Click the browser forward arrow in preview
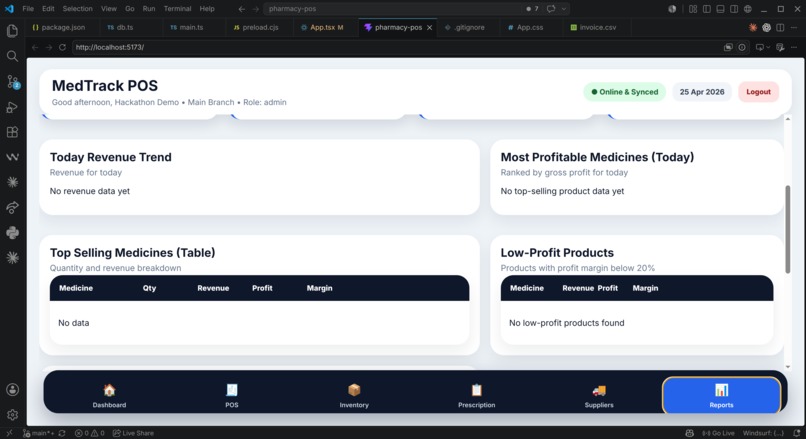806x439 pixels. (48, 47)
